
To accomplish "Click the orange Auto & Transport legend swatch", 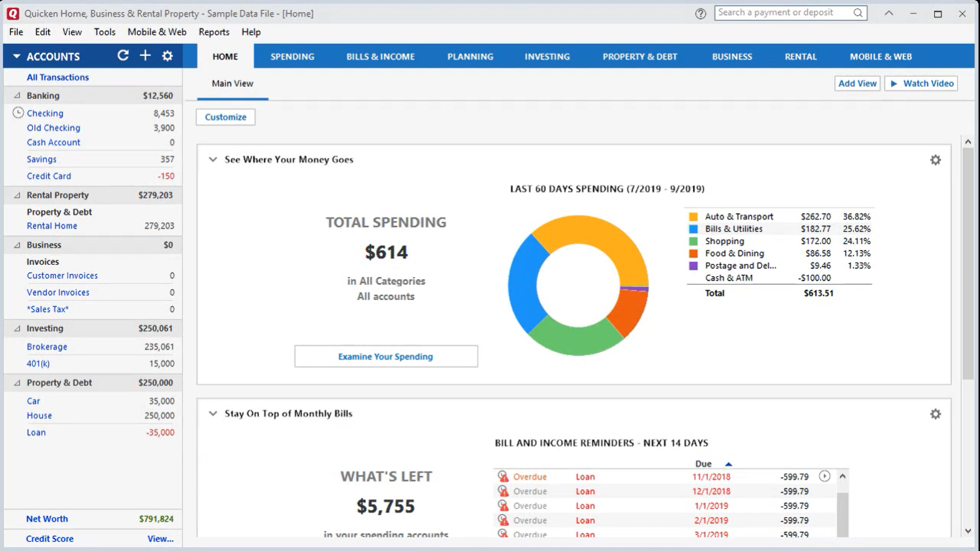I will (x=693, y=217).
